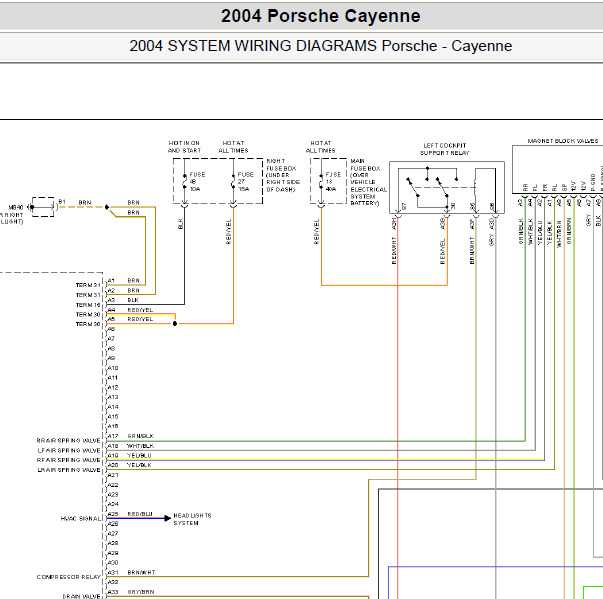The height and width of the screenshot is (599, 603).
Task: Select the "RF AIR SPRING VALVE" label
Action: [x=68, y=460]
